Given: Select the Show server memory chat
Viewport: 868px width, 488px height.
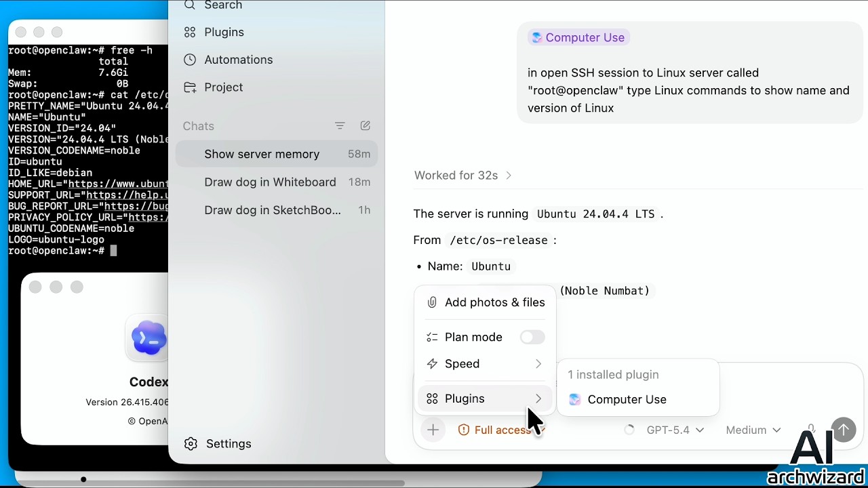Looking at the screenshot, I should click(x=277, y=154).
